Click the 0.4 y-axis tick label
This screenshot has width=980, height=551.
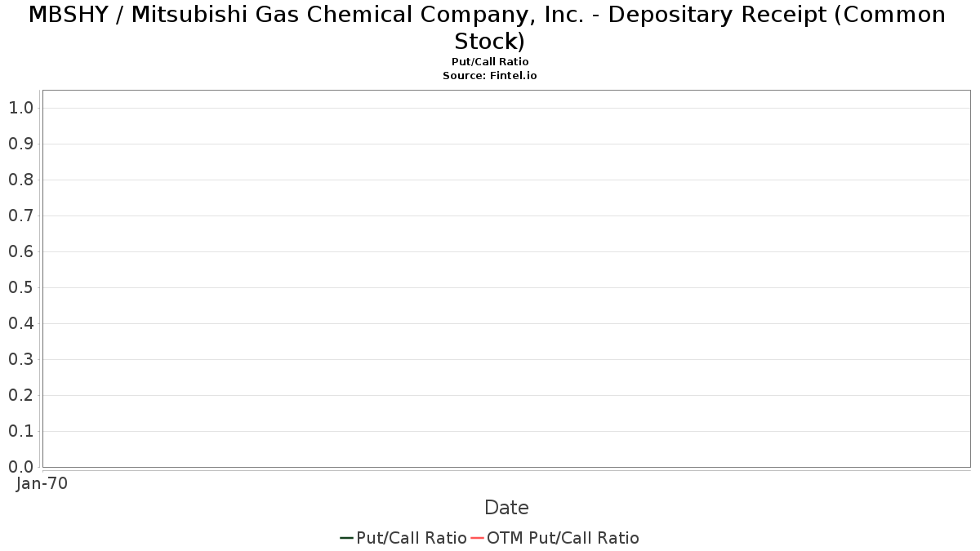[21, 323]
